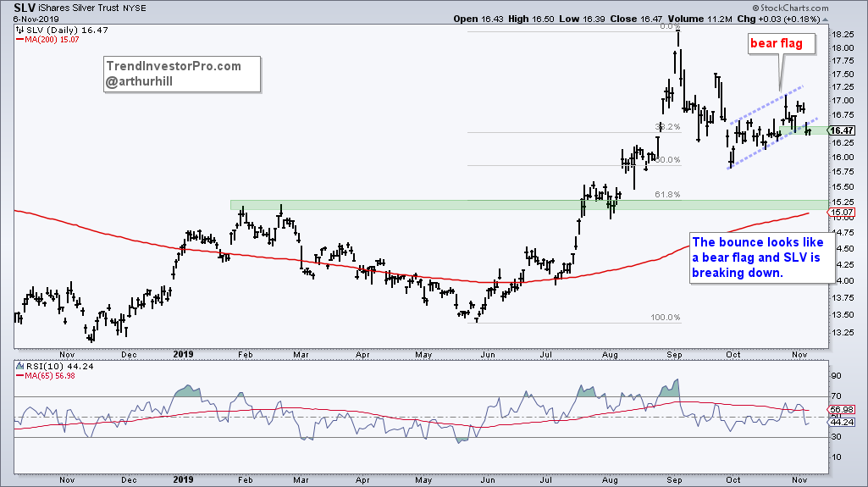The height and width of the screenshot is (487, 868).
Task: Click the SLV ticker symbol title
Action: (x=25, y=8)
